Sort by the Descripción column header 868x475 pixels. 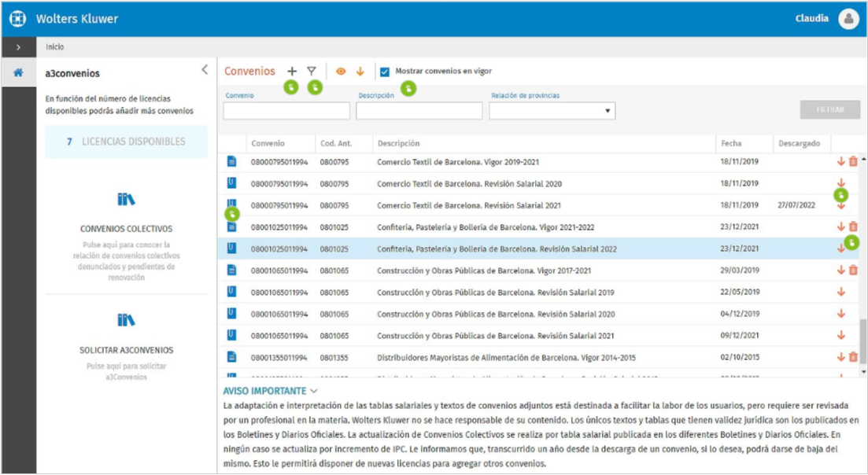click(398, 143)
